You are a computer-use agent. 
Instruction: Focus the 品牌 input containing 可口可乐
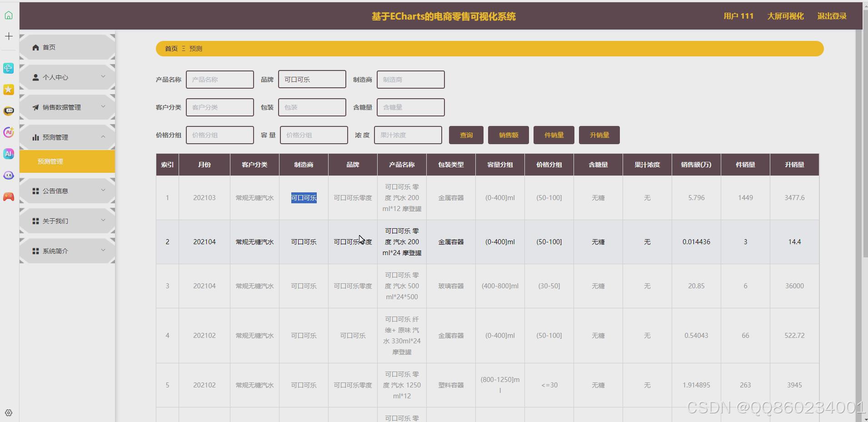(x=312, y=80)
